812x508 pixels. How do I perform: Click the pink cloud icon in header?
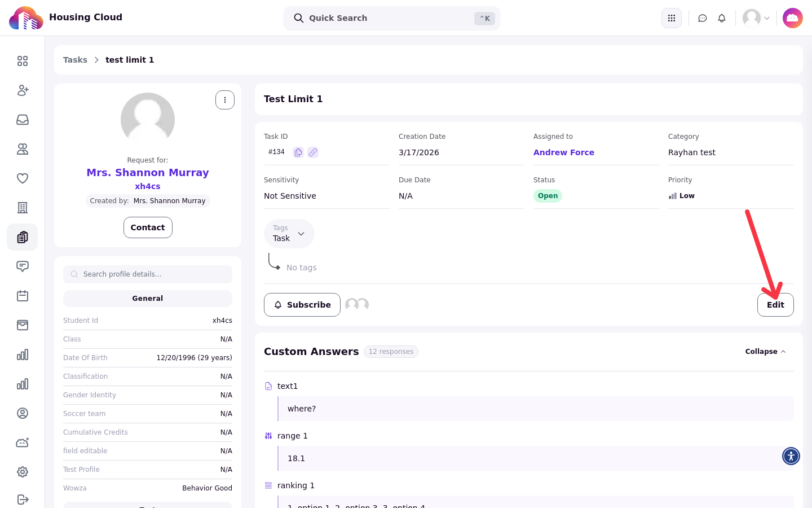click(793, 18)
